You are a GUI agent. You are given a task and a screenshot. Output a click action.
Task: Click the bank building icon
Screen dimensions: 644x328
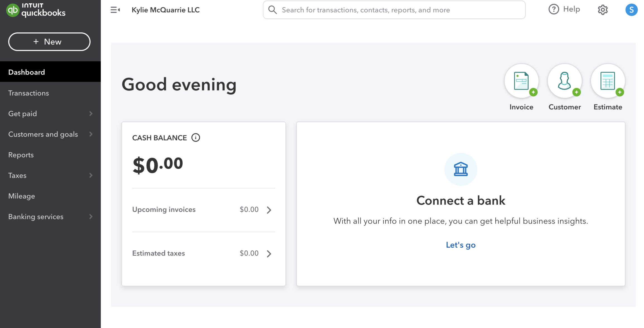461,169
